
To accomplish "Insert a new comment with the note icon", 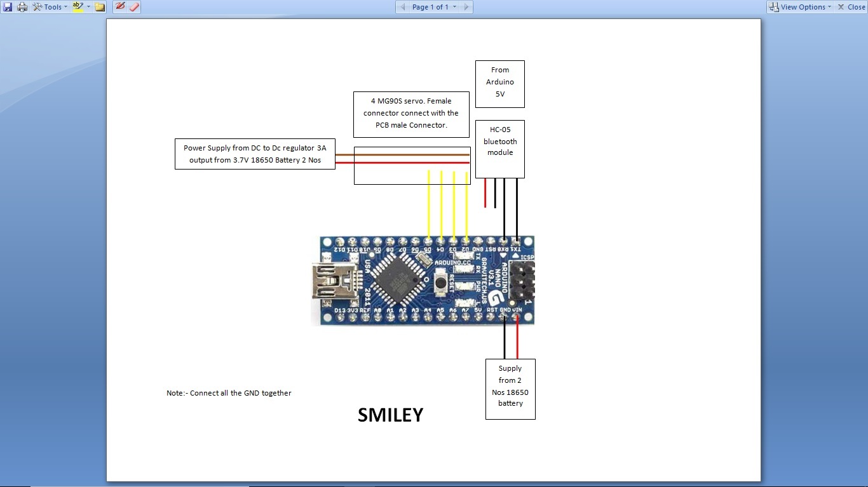I will pos(100,7).
